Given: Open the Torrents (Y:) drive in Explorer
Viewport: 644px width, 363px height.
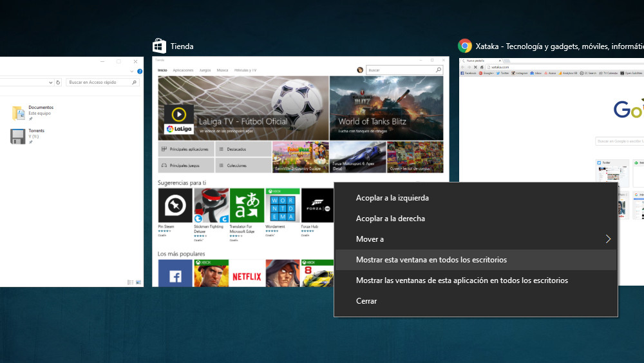Looking at the screenshot, I should pos(28,137).
